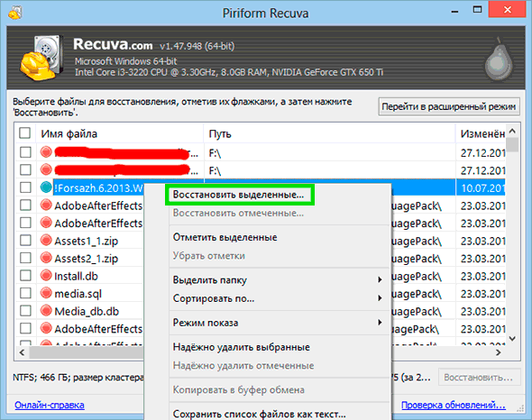Check the box for Assets2_1.zip
The image size is (532, 420).
coord(25,258)
